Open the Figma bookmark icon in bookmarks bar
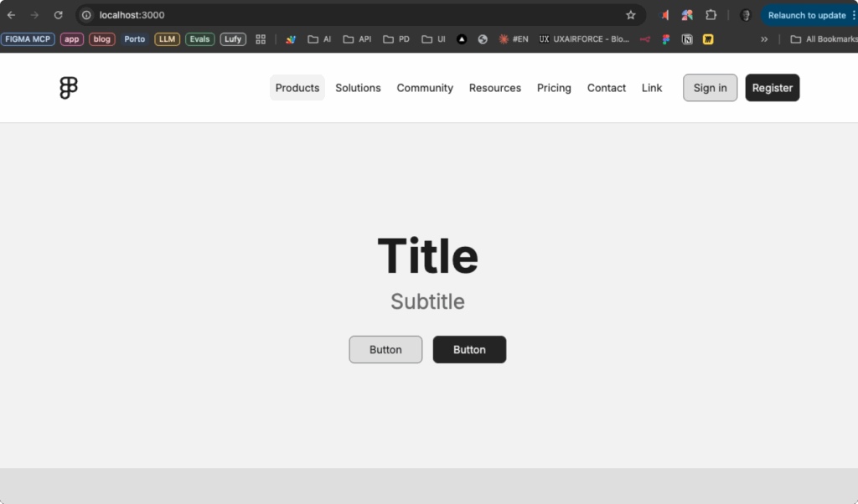The height and width of the screenshot is (504, 858). pyautogui.click(x=666, y=39)
